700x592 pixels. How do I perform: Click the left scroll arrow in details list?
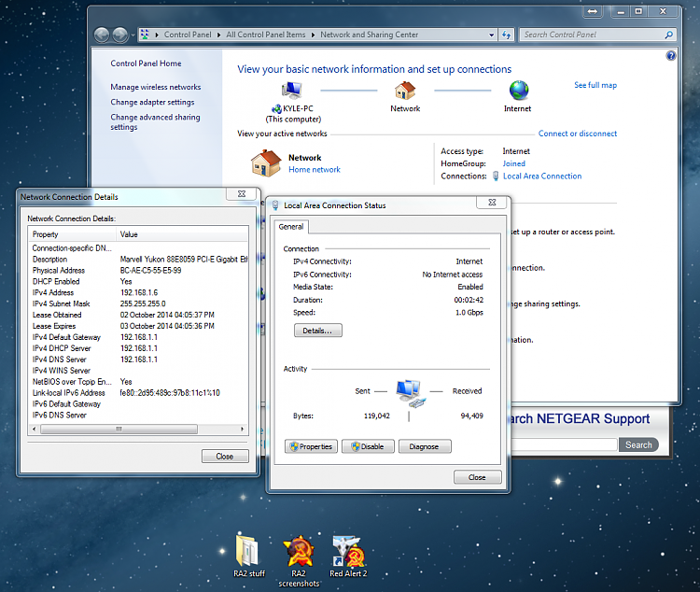point(34,429)
